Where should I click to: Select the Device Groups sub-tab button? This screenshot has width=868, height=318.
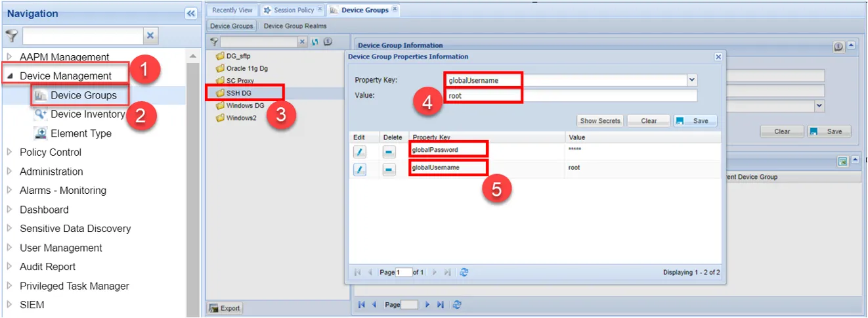[232, 26]
